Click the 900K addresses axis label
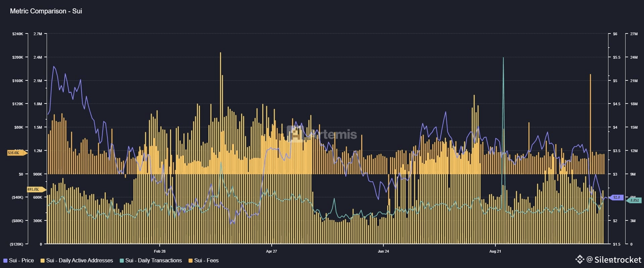 38,174
